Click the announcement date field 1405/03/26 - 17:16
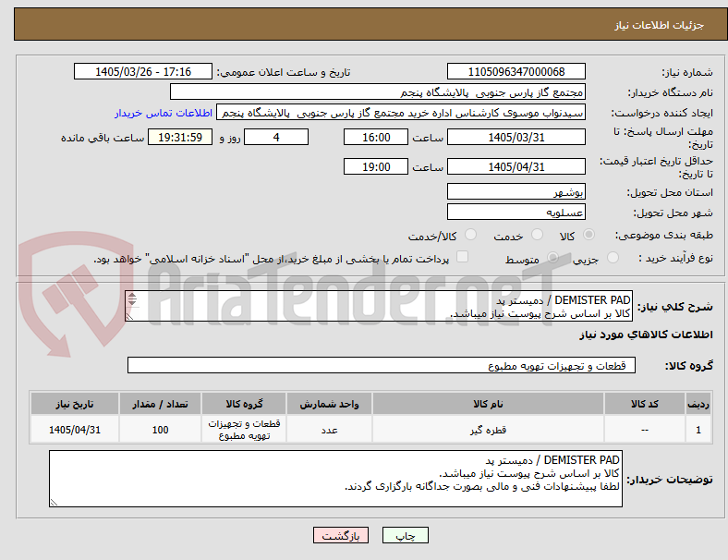Image resolution: width=728 pixels, height=560 pixels. [143, 71]
